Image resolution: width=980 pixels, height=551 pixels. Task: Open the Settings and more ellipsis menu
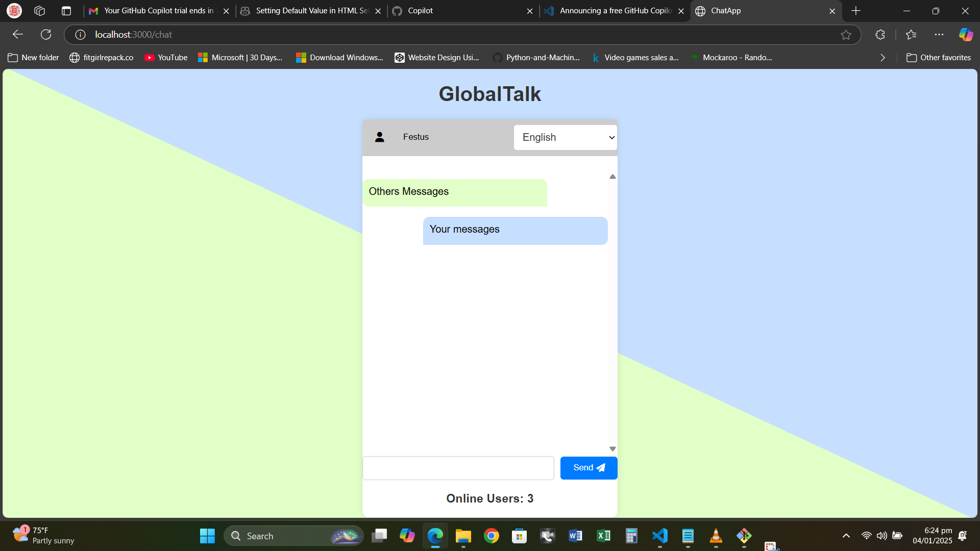(939, 35)
